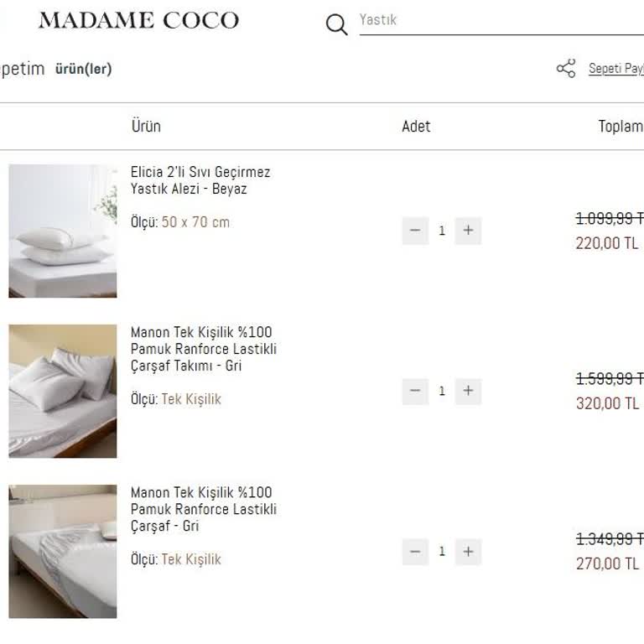Increase quantity of Manon Çarşaf Takımı
Viewport: 644px width, 644px height.
pyautogui.click(x=468, y=391)
